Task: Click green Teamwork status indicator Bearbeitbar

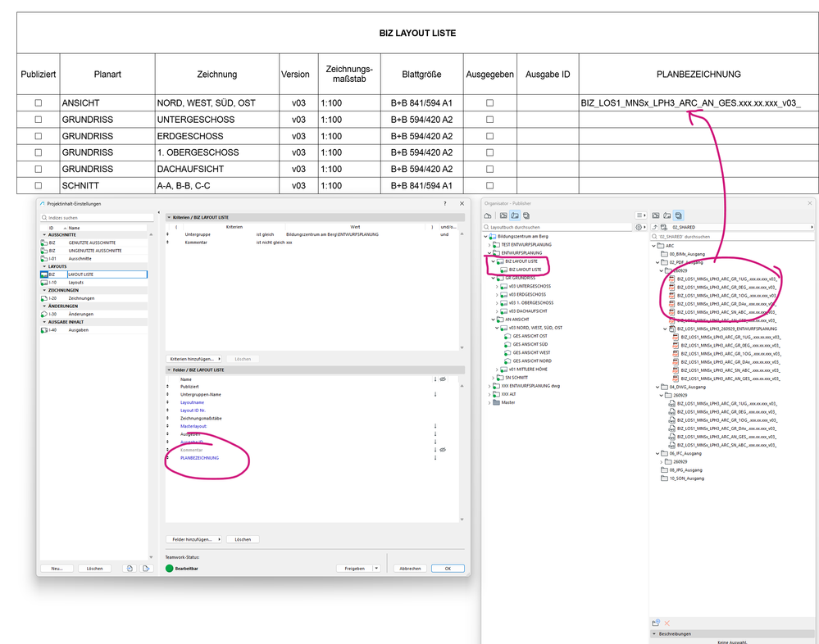Action: (x=169, y=569)
